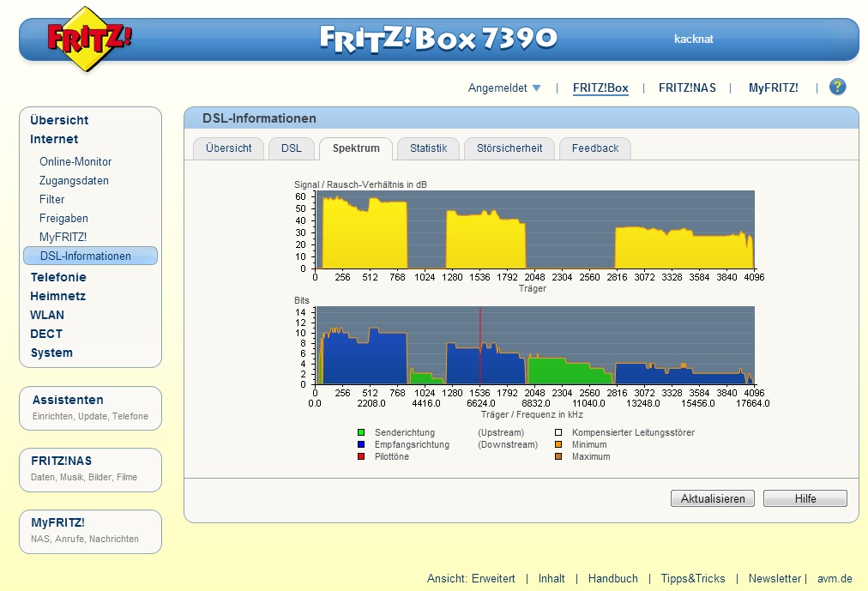Screen dimensions: 868x591
Task: Open the WLAN menu
Action: tap(47, 315)
